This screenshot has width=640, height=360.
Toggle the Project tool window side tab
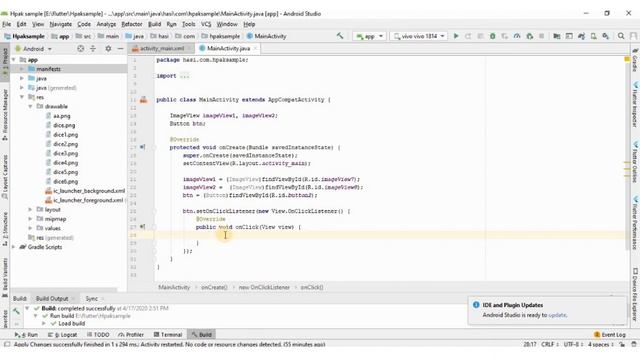pyautogui.click(x=5, y=62)
